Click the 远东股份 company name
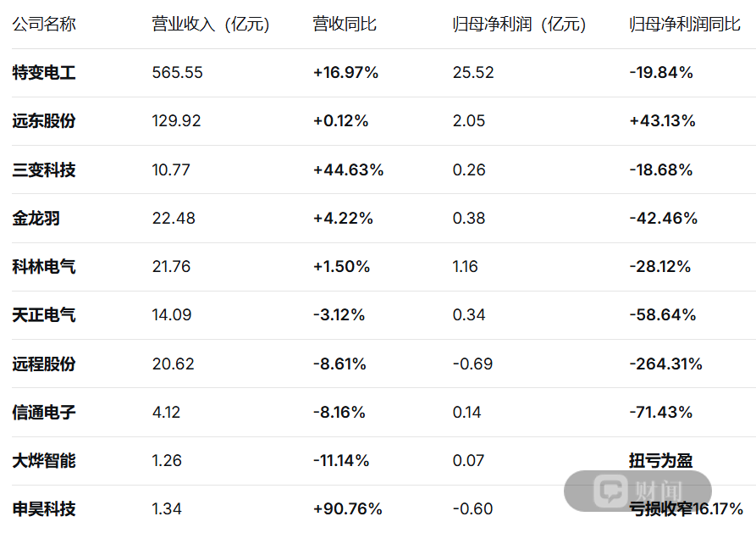The image size is (756, 533). 44,121
